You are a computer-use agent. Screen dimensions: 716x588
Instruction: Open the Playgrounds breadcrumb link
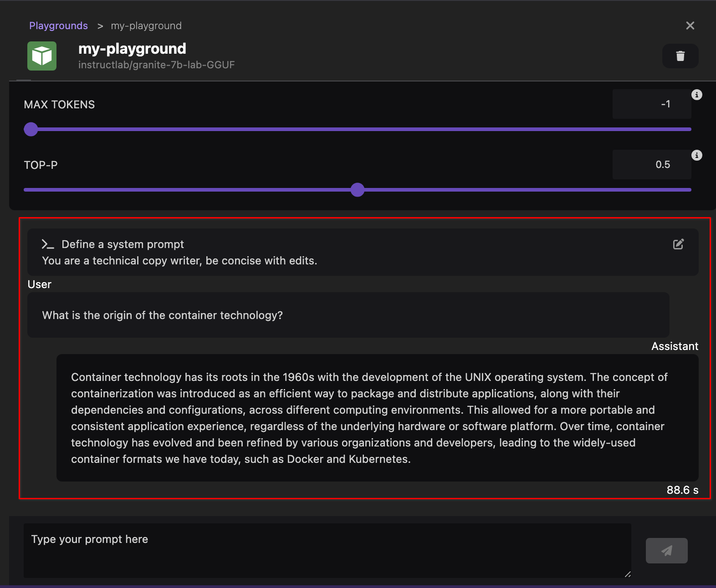point(58,25)
